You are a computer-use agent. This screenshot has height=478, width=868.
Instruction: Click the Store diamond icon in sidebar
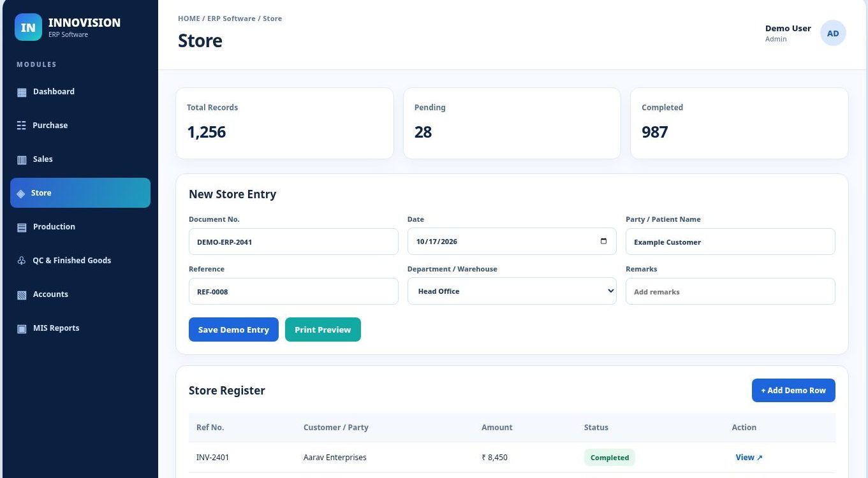coord(21,193)
